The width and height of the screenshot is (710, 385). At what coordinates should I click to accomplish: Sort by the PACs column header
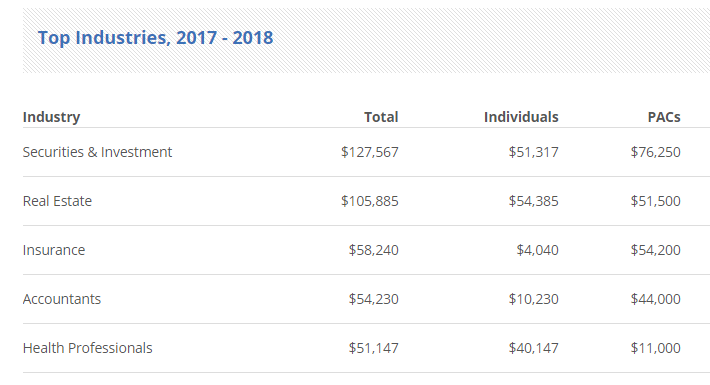point(664,117)
